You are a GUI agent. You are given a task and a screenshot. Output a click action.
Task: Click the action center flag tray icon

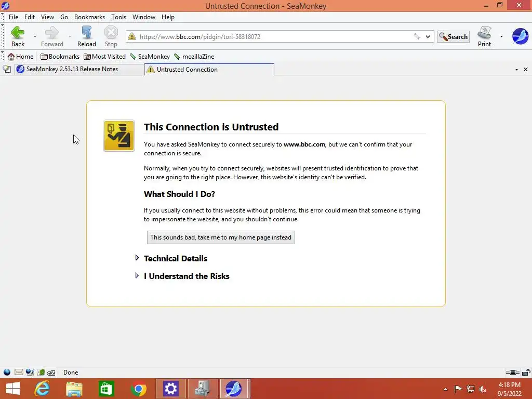[458, 389]
